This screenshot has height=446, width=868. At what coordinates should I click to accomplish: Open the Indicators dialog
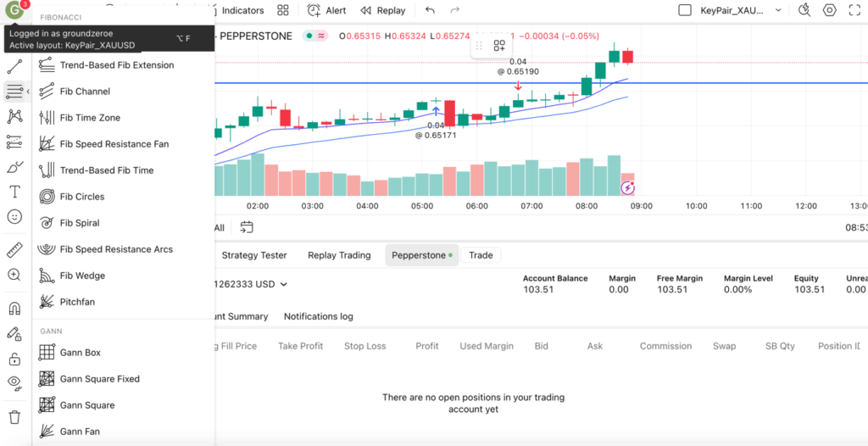click(240, 10)
